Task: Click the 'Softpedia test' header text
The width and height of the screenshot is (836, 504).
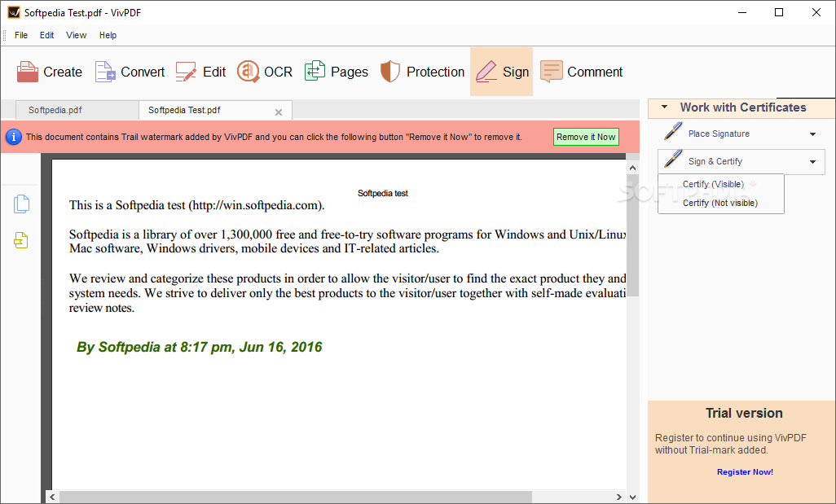Action: point(382,194)
